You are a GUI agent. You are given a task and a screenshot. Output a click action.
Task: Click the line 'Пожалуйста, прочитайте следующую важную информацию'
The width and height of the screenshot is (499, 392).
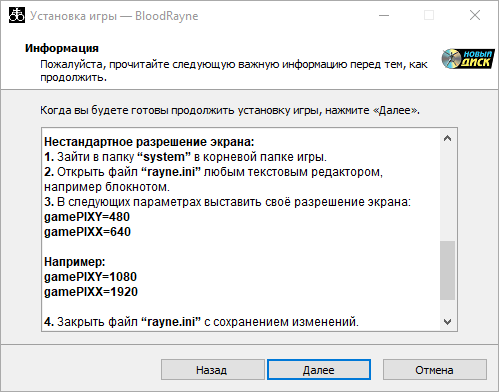click(x=234, y=64)
